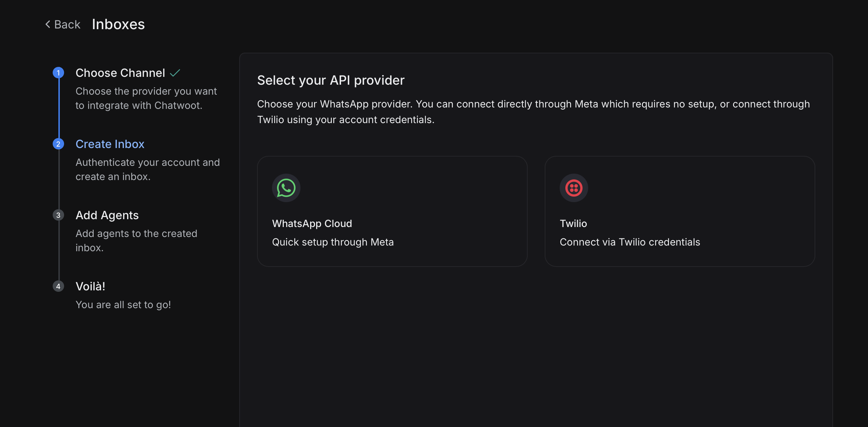Click 'Add agents to the created inbox' description

point(136,241)
